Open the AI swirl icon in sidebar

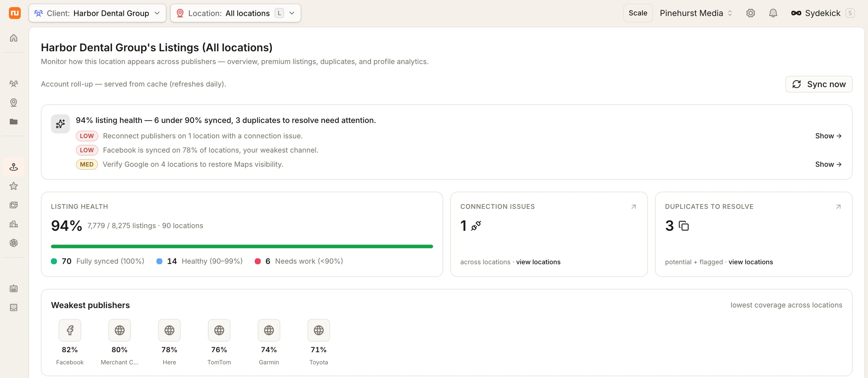tap(14, 243)
